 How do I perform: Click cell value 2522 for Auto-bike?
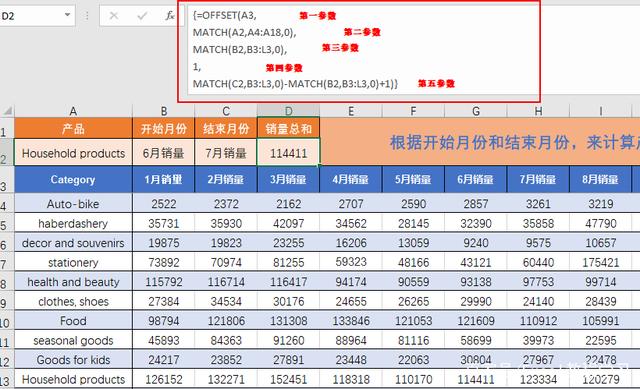tap(164, 203)
